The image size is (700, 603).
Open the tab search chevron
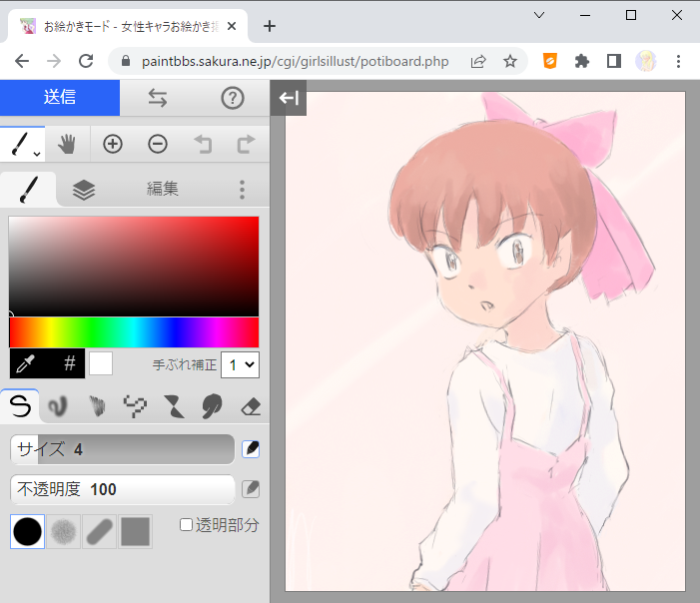click(539, 15)
